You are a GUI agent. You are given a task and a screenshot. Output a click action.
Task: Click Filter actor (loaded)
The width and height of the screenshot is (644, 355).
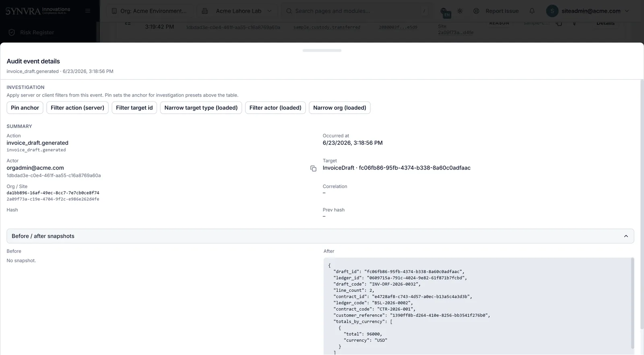(275, 108)
